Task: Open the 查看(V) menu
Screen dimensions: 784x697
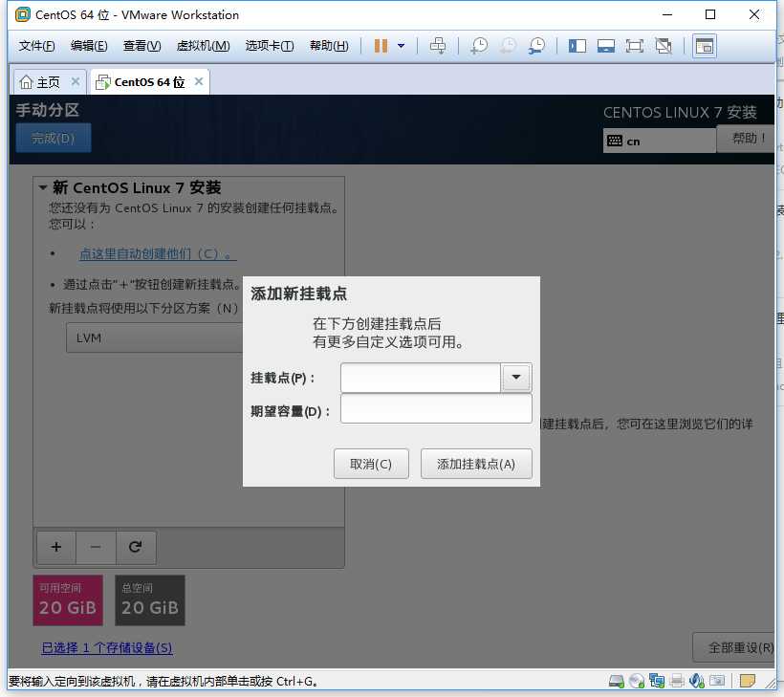Action: (x=142, y=46)
